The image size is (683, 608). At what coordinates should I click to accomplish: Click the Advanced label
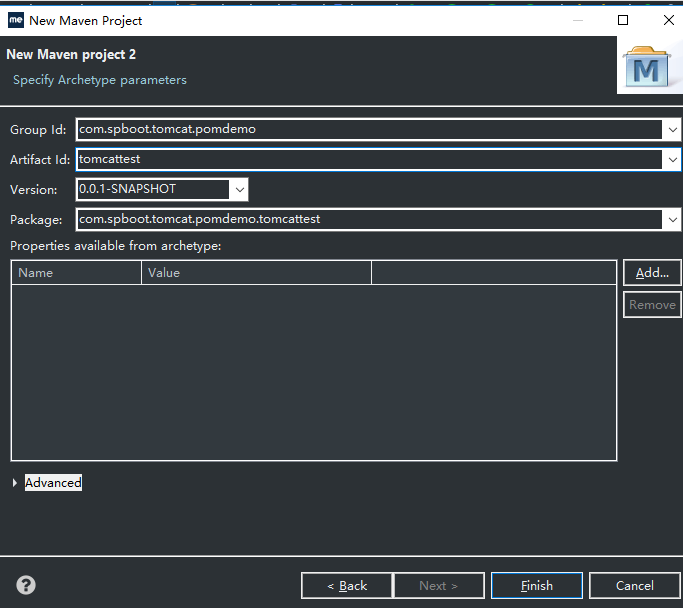(53, 483)
